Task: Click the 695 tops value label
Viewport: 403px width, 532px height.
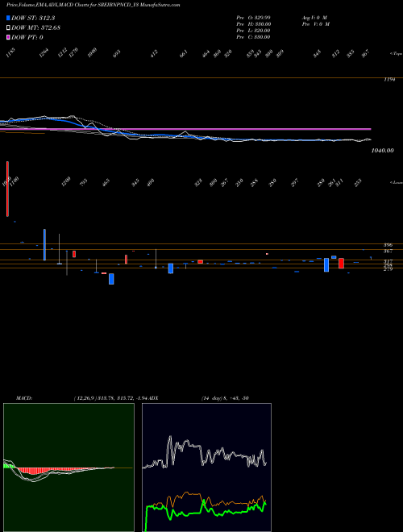Action: coord(117,53)
